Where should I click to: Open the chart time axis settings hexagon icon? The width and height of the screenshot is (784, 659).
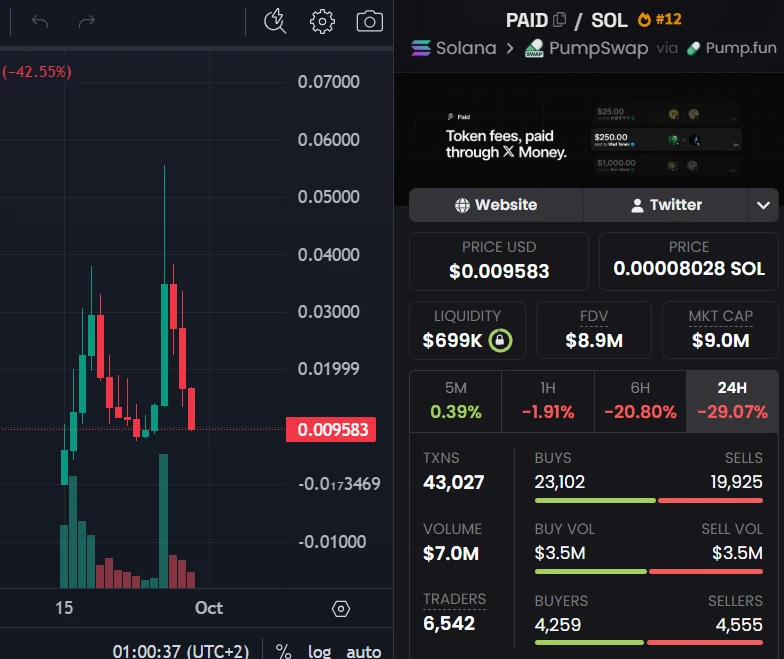pyautogui.click(x=340, y=608)
